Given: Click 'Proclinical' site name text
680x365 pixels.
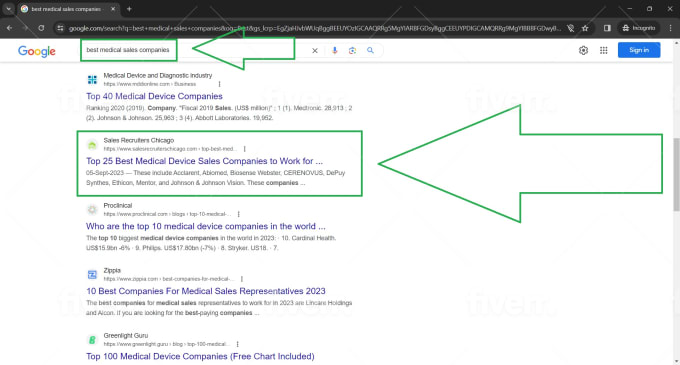Looking at the screenshot, I should pyautogui.click(x=118, y=205).
